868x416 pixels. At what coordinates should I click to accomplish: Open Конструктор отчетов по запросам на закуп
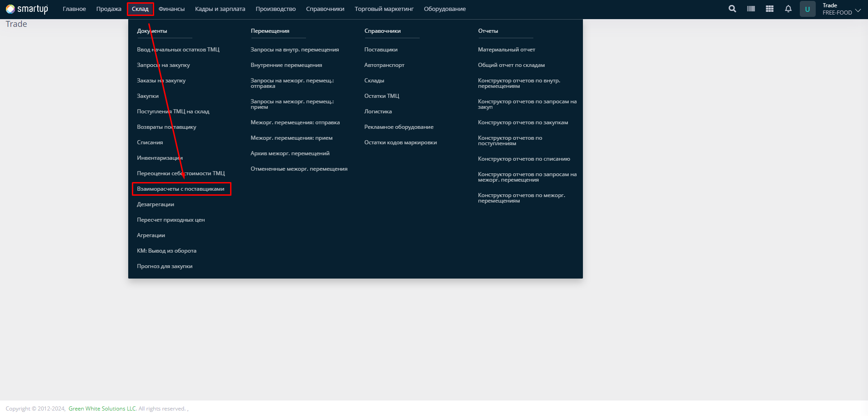point(527,104)
